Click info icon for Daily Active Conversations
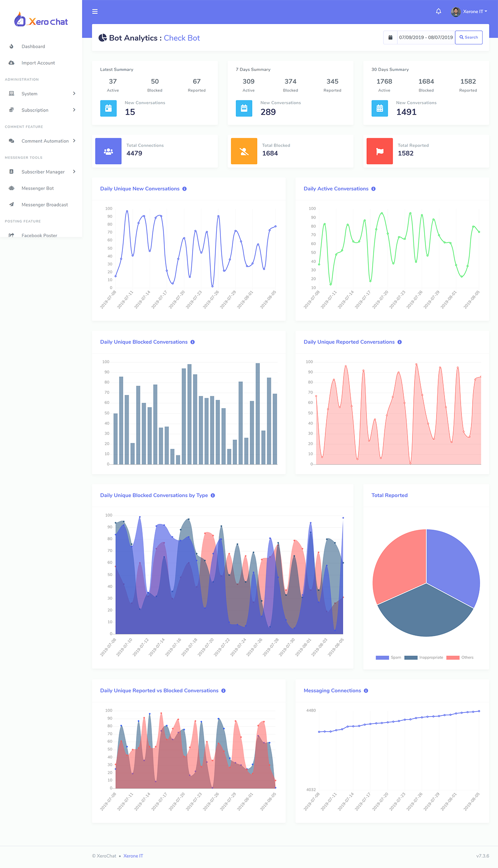The height and width of the screenshot is (868, 498). click(x=373, y=189)
